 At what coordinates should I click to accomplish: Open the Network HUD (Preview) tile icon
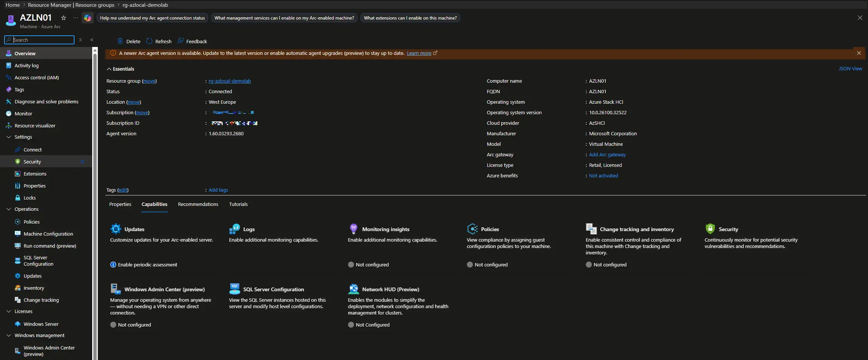pos(353,289)
